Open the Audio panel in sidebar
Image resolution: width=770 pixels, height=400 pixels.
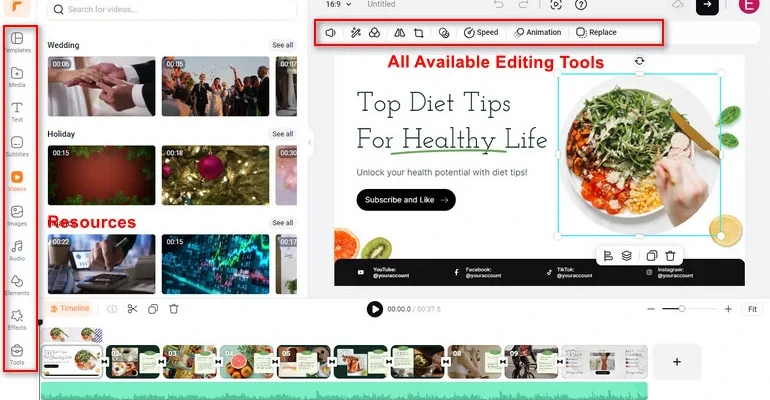click(x=17, y=250)
